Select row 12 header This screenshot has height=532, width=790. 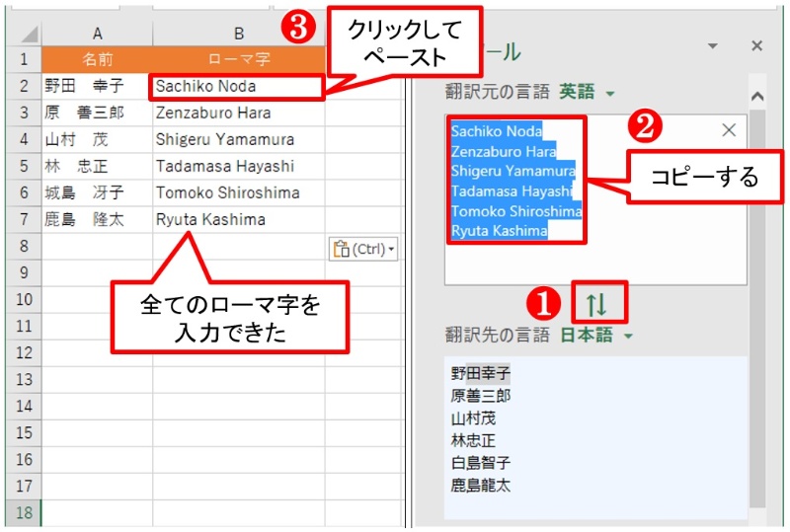[24, 352]
